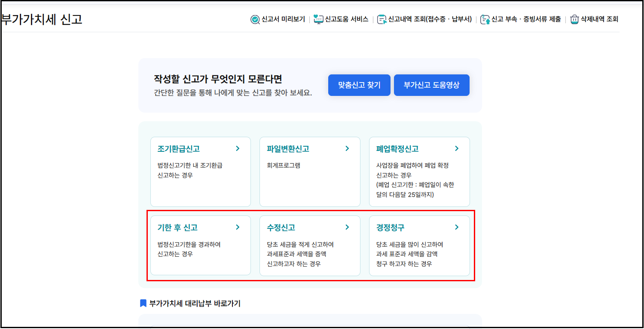Open 신고도움 서비스 link
Image resolution: width=644 pixels, height=329 pixels.
tap(346, 19)
